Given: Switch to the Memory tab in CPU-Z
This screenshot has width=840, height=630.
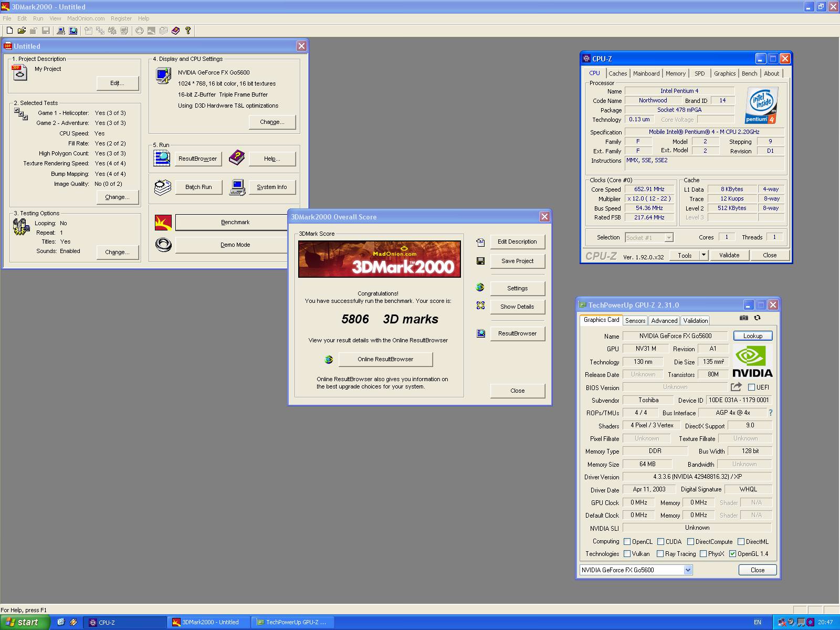Looking at the screenshot, I should pos(676,73).
